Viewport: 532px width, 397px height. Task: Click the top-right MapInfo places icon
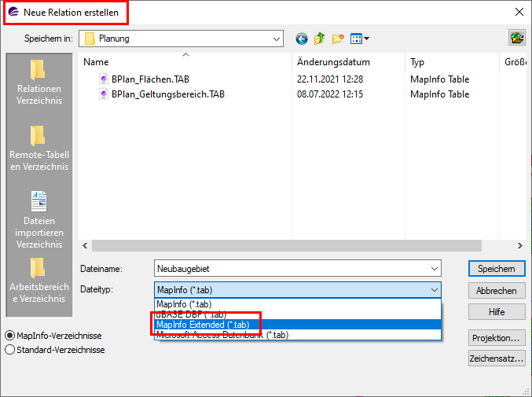pyautogui.click(x=516, y=38)
